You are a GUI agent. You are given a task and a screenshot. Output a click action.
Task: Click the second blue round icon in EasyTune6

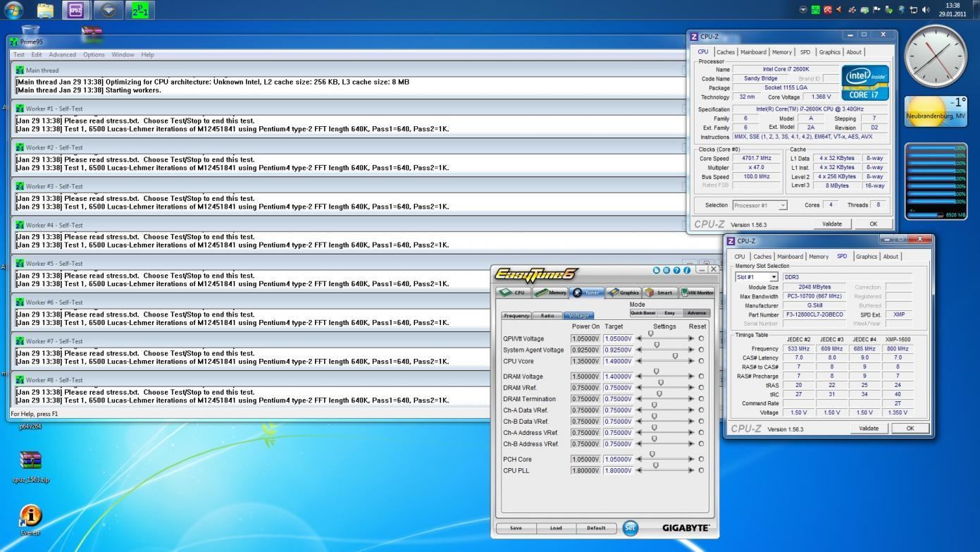pos(666,270)
